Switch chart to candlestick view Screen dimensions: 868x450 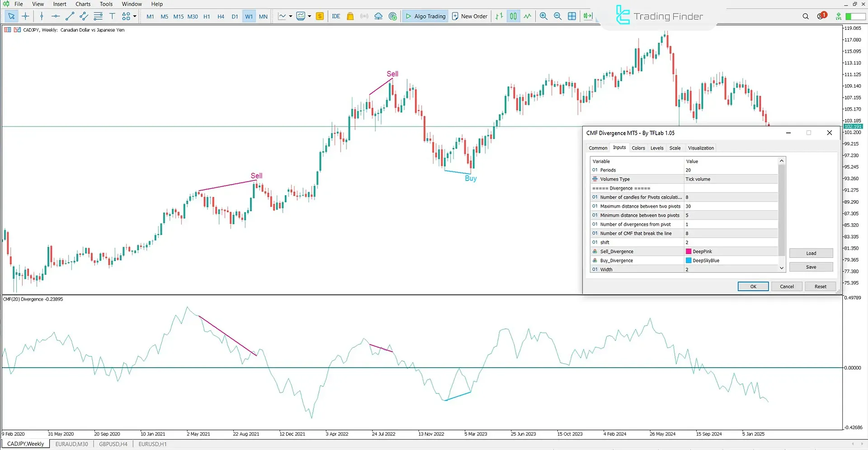(x=513, y=16)
